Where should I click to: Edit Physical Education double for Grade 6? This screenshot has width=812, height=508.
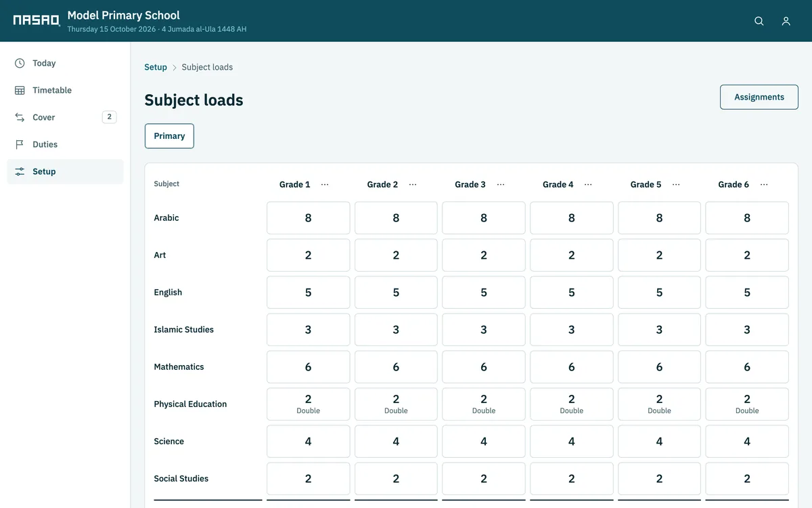(x=747, y=404)
